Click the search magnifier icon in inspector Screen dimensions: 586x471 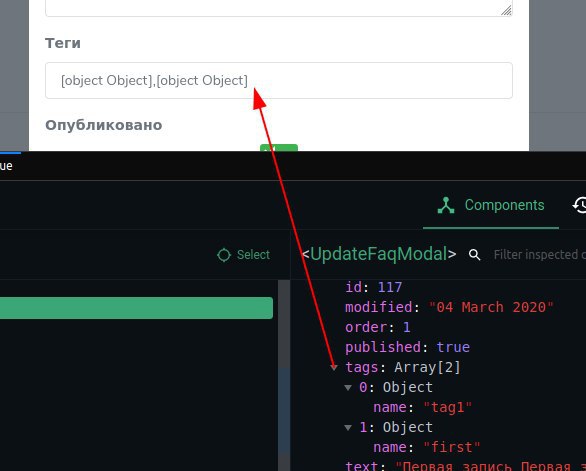474,255
